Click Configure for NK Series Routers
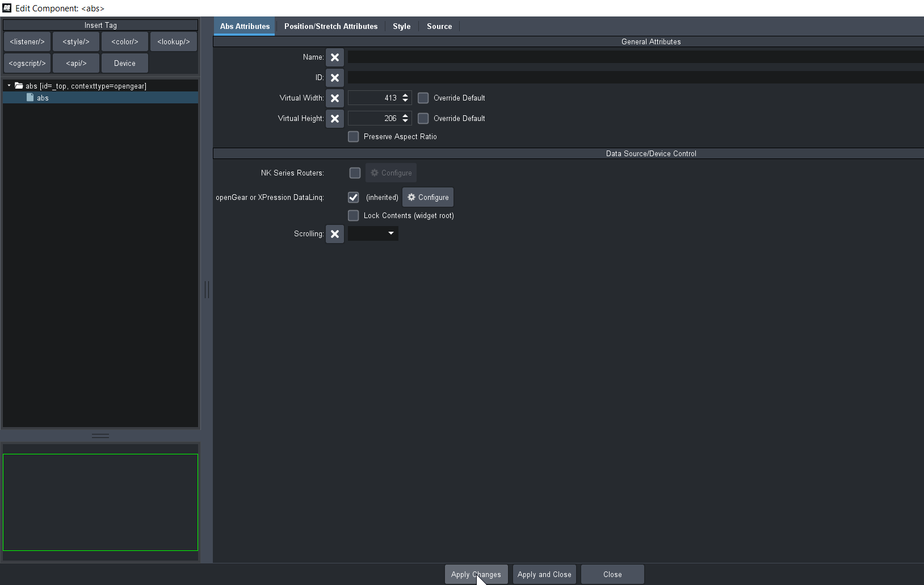 click(391, 173)
